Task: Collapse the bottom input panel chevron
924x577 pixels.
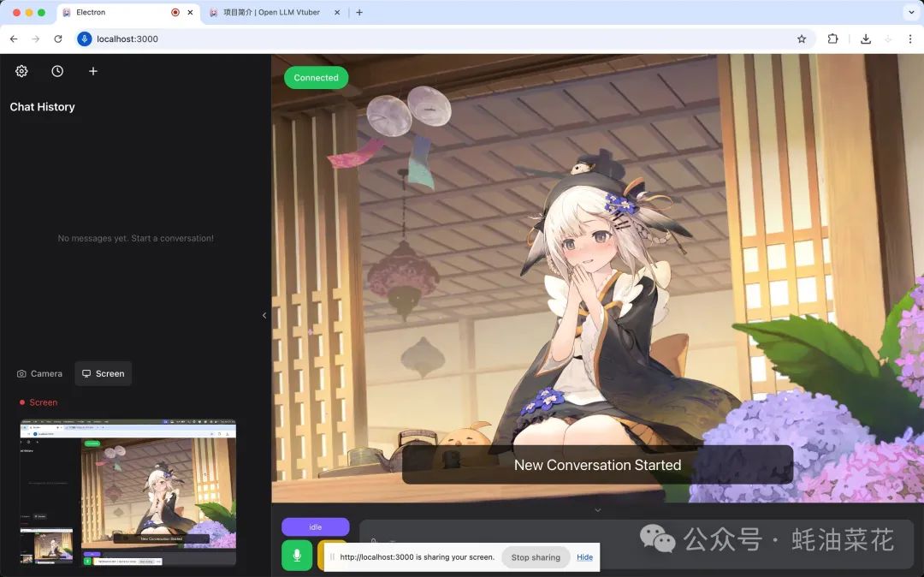Action: (x=597, y=510)
